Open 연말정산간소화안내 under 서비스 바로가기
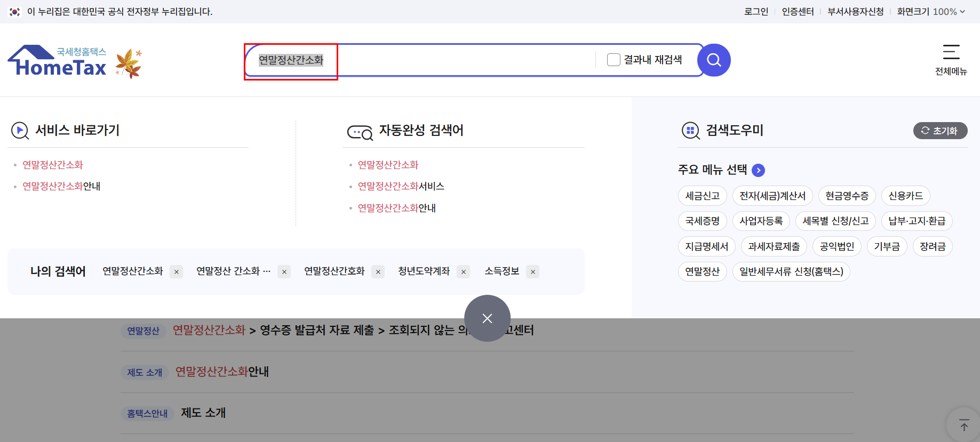Viewport: 980px width, 442px height. pyautogui.click(x=61, y=186)
